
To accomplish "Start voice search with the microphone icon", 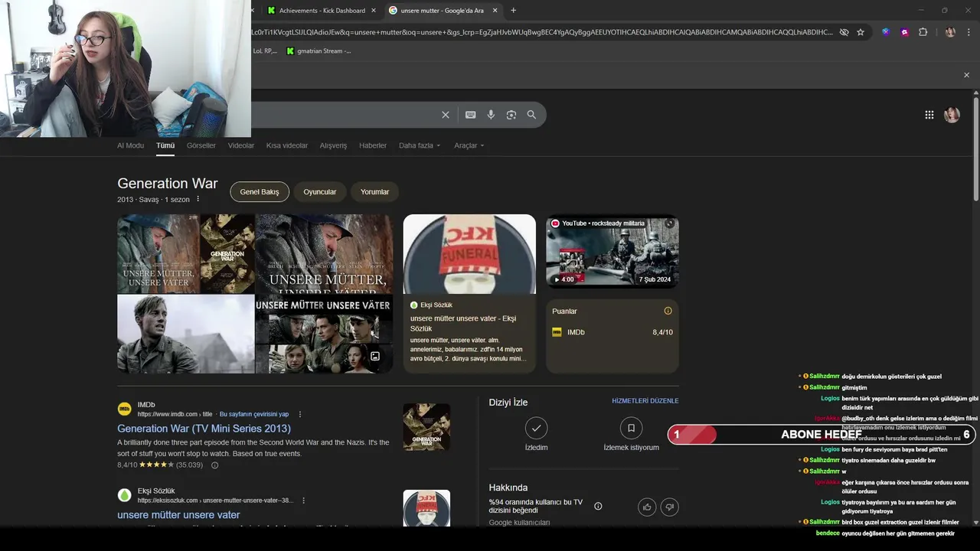I will (491, 115).
